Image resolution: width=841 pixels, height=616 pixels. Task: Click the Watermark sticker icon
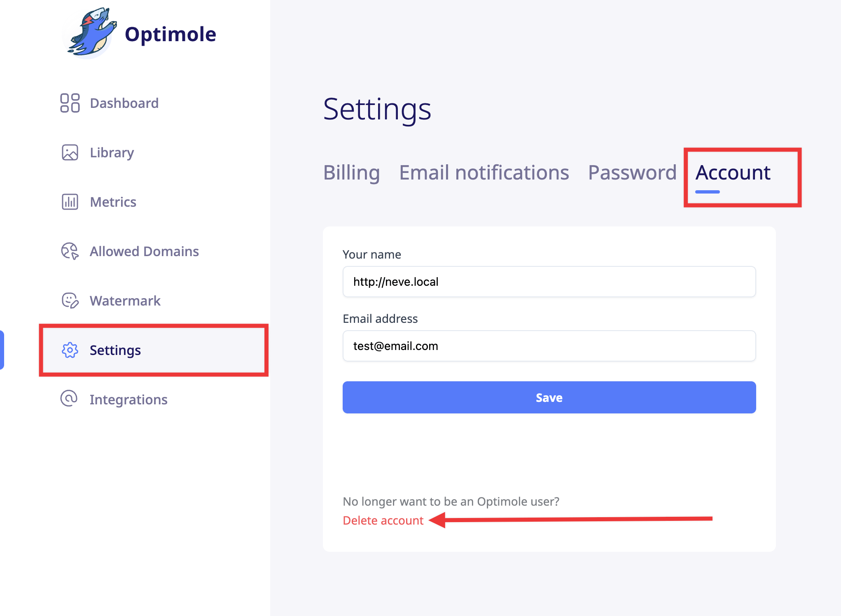70,301
